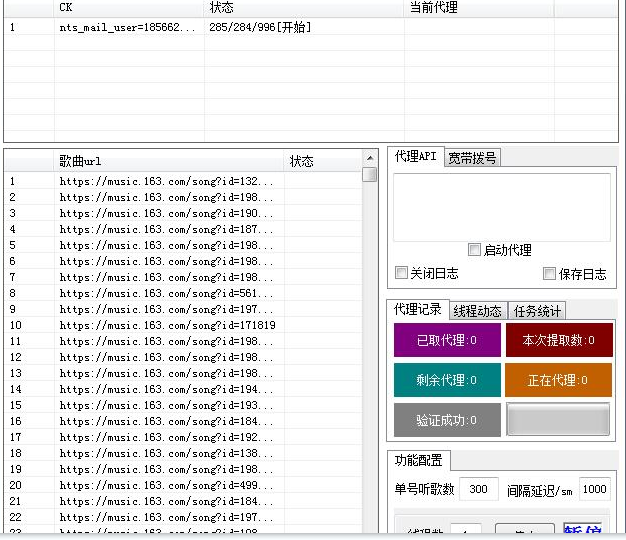Switch to the 线程动态 tab
Screen dimensions: 626x540
[477, 311]
